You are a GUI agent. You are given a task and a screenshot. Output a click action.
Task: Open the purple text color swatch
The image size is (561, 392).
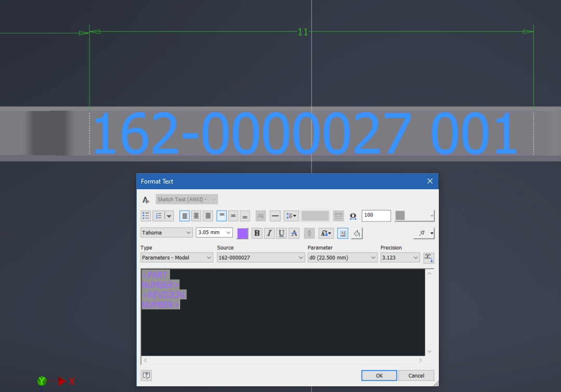pos(242,233)
